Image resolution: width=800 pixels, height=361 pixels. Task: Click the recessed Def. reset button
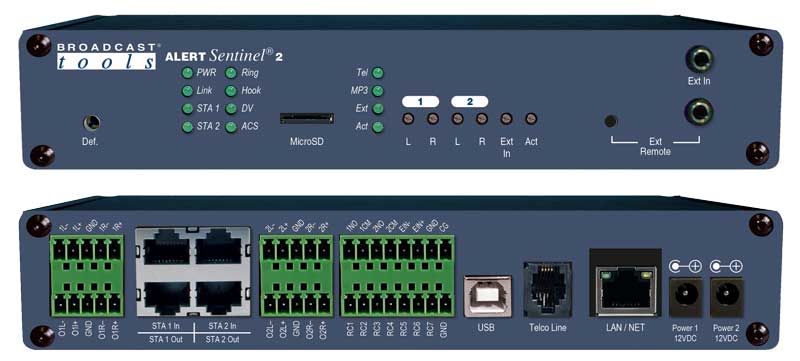click(91, 123)
